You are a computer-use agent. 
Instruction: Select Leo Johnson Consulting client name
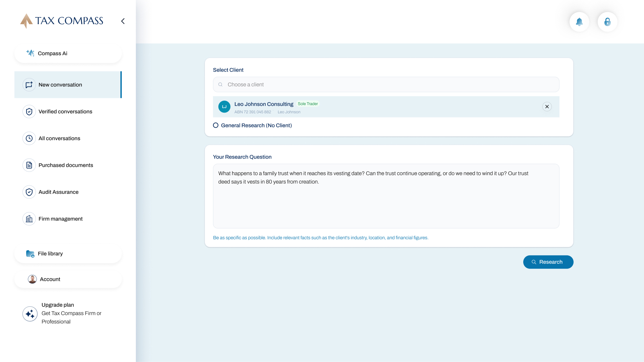264,104
